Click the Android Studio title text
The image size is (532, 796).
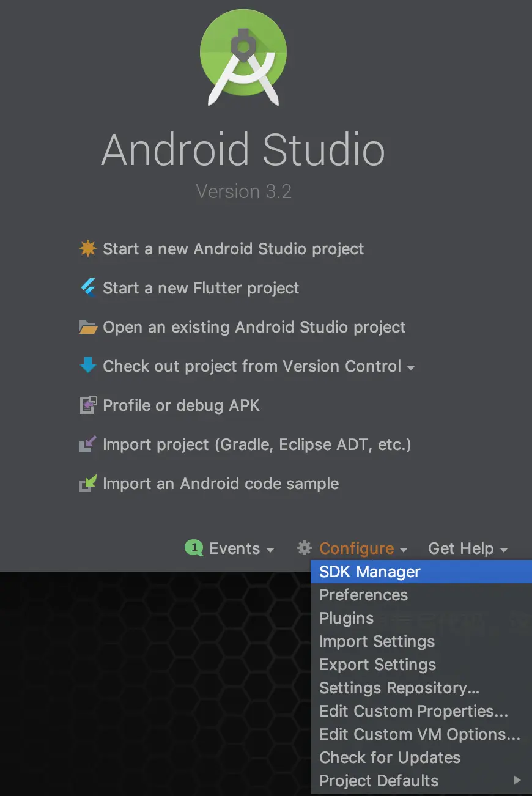243,150
